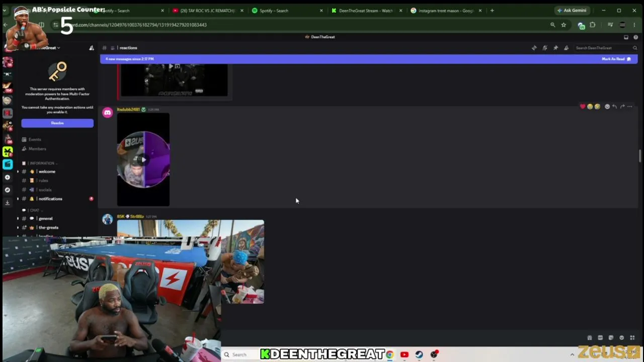This screenshot has width=644, height=362.
Task: Open the notification settings bell in channel header
Action: coord(545,48)
